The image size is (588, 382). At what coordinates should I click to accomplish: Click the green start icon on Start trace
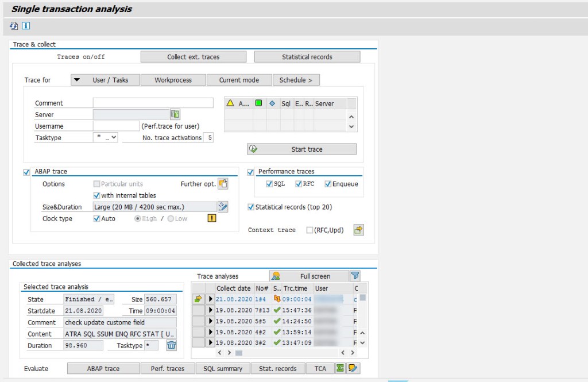click(253, 149)
